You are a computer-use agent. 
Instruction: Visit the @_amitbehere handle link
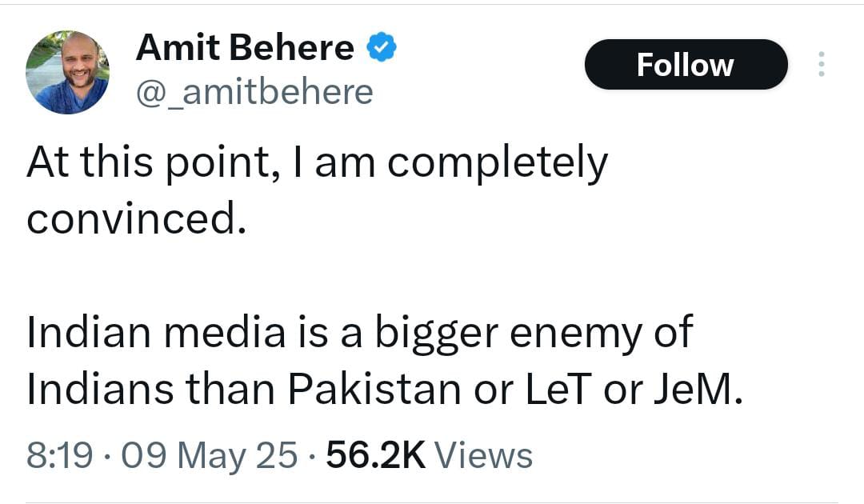254,92
